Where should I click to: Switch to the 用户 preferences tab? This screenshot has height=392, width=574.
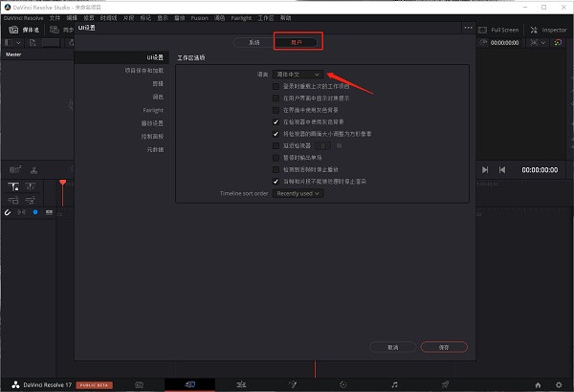[297, 43]
